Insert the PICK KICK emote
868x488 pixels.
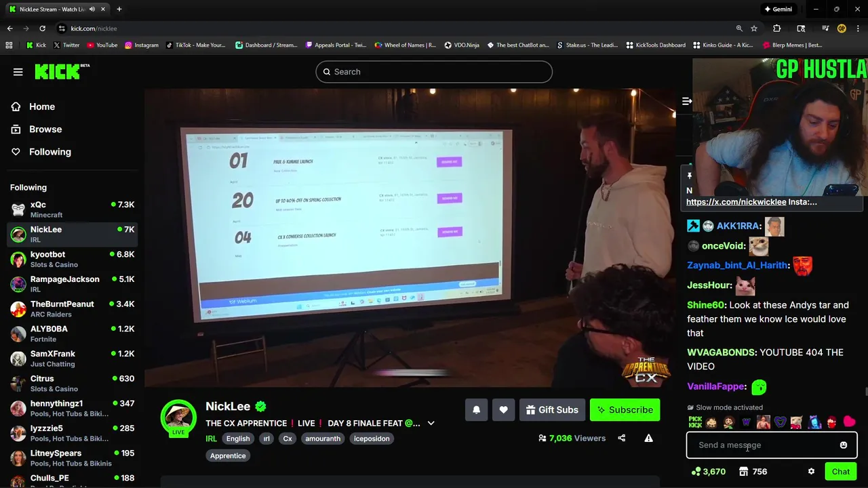point(695,422)
